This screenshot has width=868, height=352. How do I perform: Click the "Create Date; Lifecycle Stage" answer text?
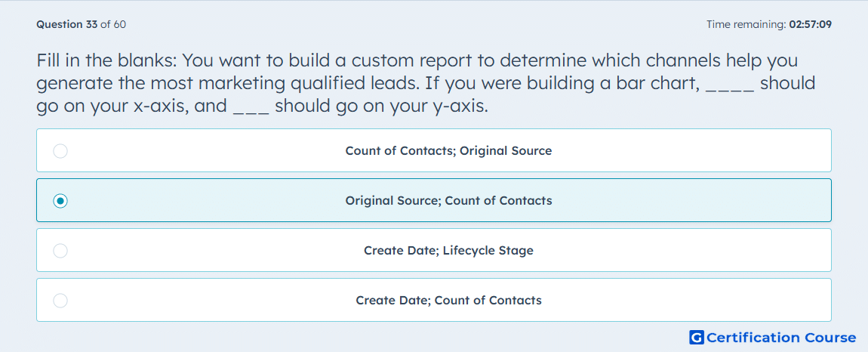(448, 251)
